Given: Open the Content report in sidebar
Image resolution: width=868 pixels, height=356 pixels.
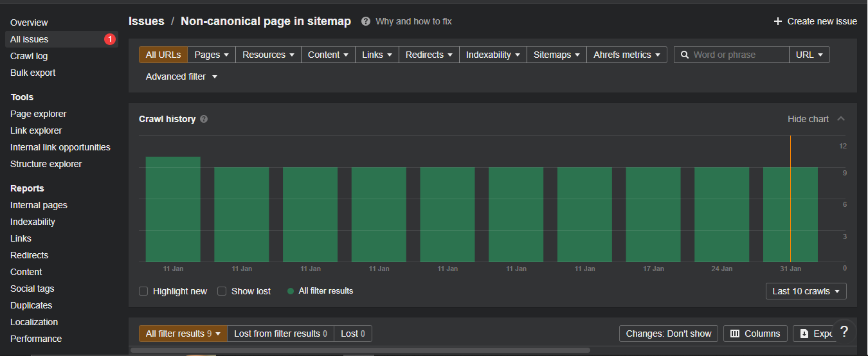Looking at the screenshot, I should pos(26,272).
